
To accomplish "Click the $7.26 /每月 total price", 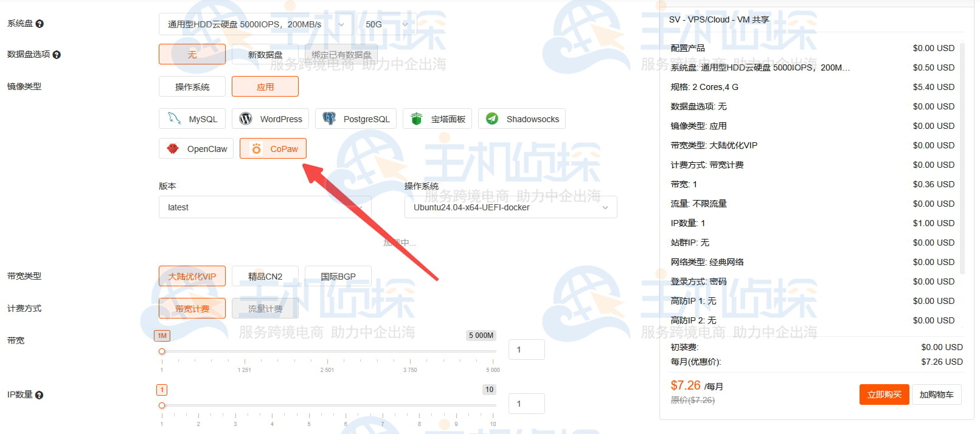I will pyautogui.click(x=697, y=386).
